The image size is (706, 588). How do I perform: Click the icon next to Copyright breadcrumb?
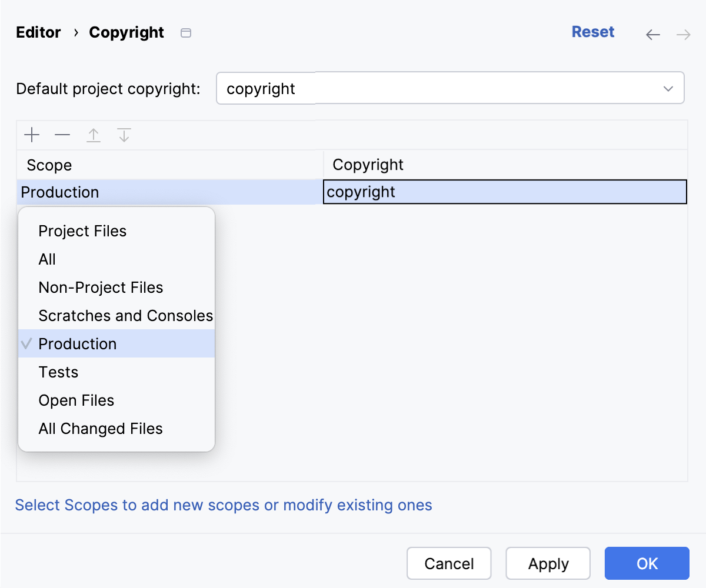click(x=186, y=34)
